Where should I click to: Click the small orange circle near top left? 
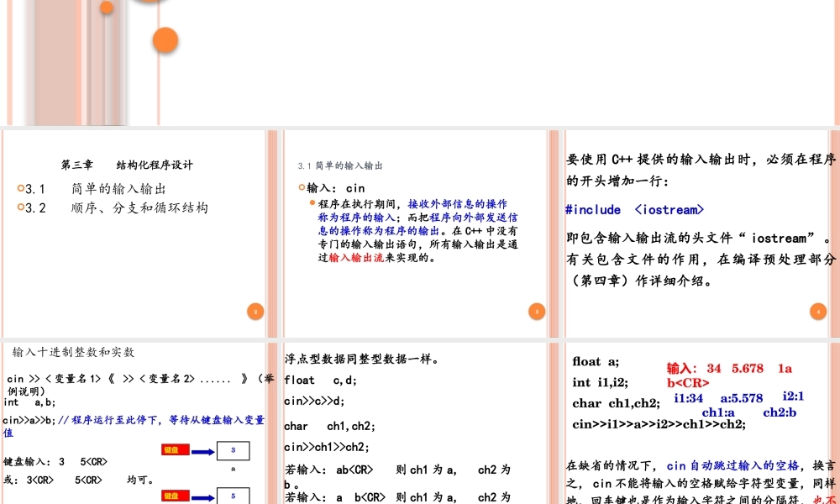tap(107, 7)
